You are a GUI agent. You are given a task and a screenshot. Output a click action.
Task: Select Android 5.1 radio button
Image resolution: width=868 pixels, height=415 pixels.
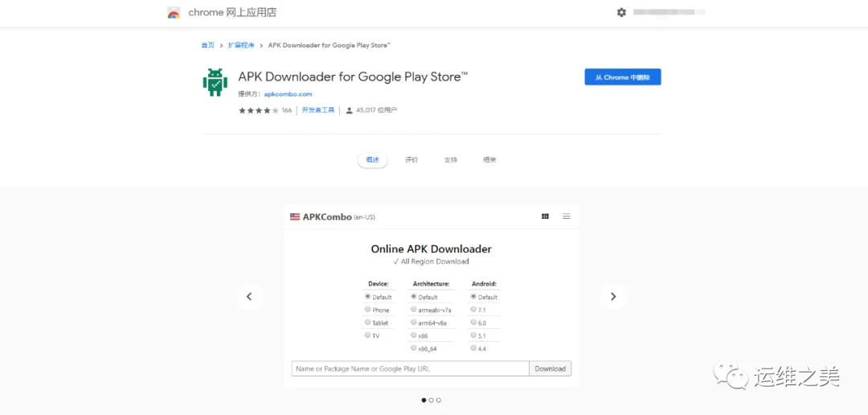coord(473,335)
